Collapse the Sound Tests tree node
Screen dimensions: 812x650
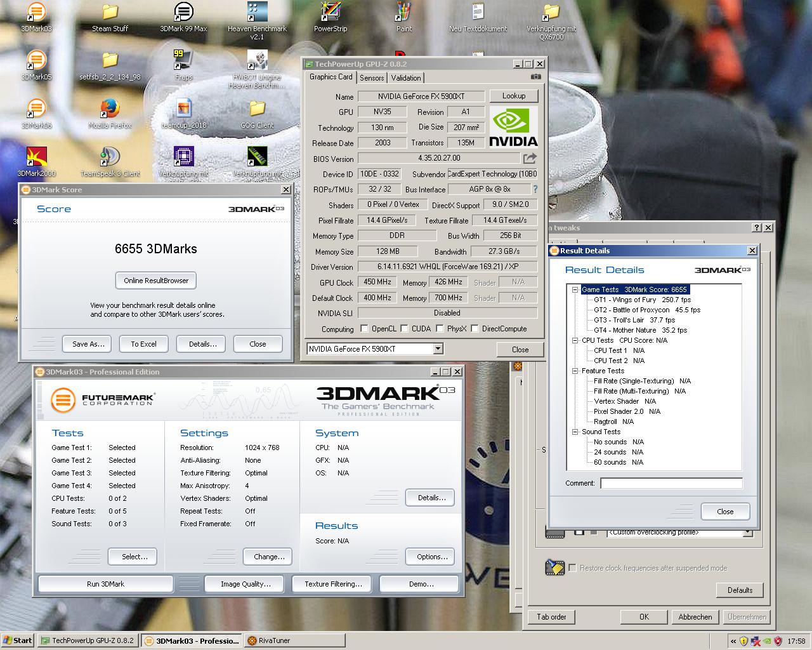(575, 432)
